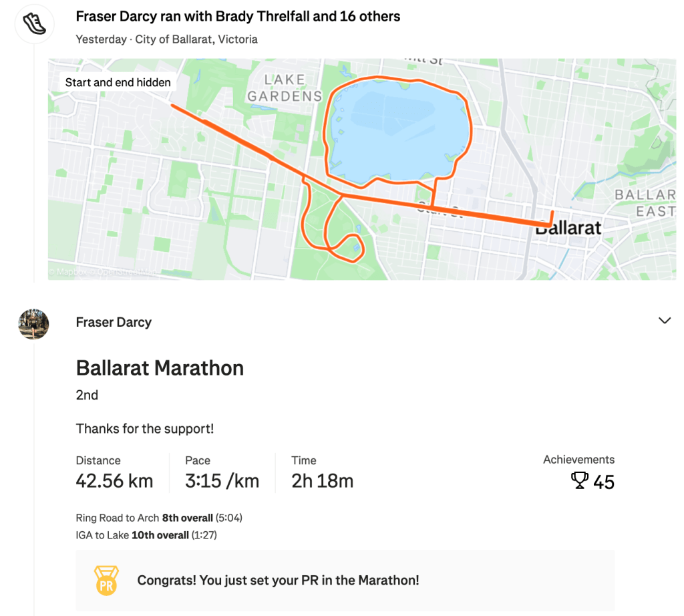
Task: Click the "Start and end hidden" map label
Action: pyautogui.click(x=118, y=83)
